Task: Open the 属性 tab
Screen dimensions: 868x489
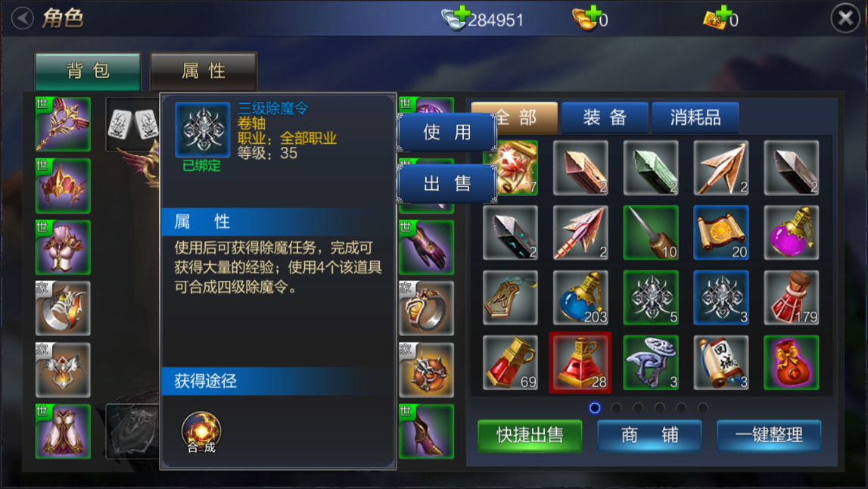Action: point(204,71)
